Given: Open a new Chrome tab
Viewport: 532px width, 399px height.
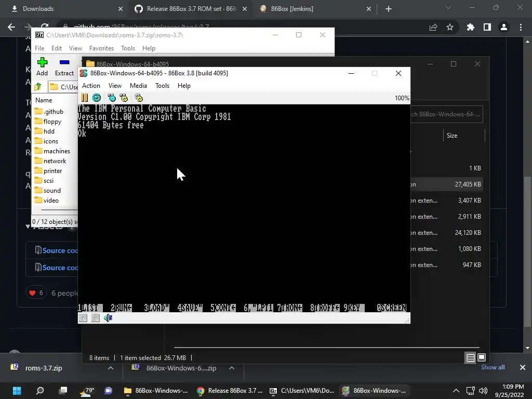Looking at the screenshot, I should coord(389,9).
